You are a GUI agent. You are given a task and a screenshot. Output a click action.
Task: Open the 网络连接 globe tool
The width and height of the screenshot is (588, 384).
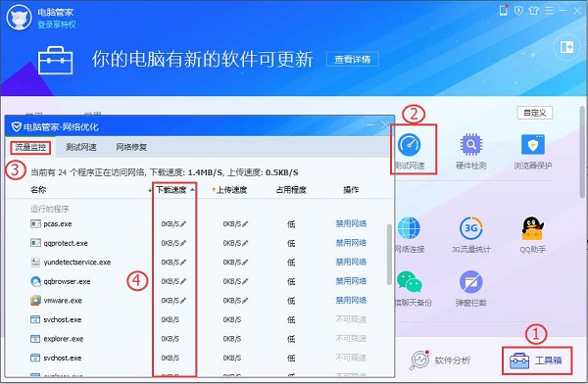coord(409,235)
